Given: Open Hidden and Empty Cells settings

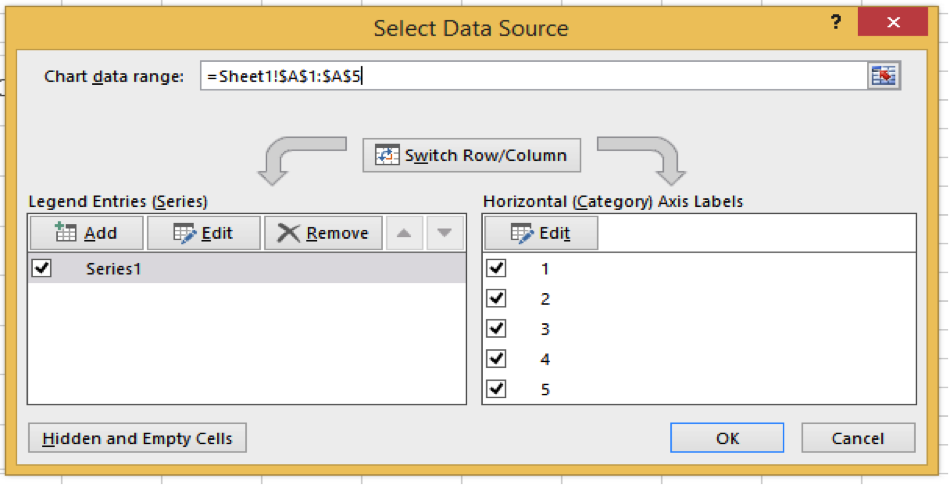Looking at the screenshot, I should click(138, 438).
